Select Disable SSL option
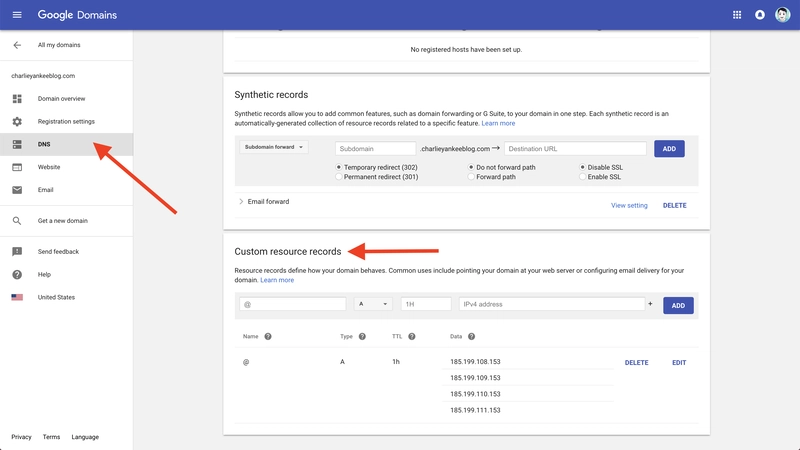Viewport: 800px width, 450px height. 582,167
